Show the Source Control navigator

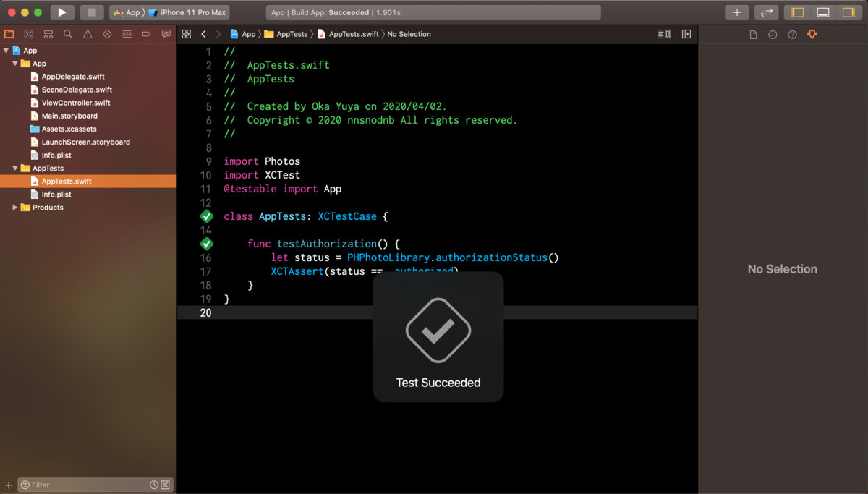click(x=29, y=34)
